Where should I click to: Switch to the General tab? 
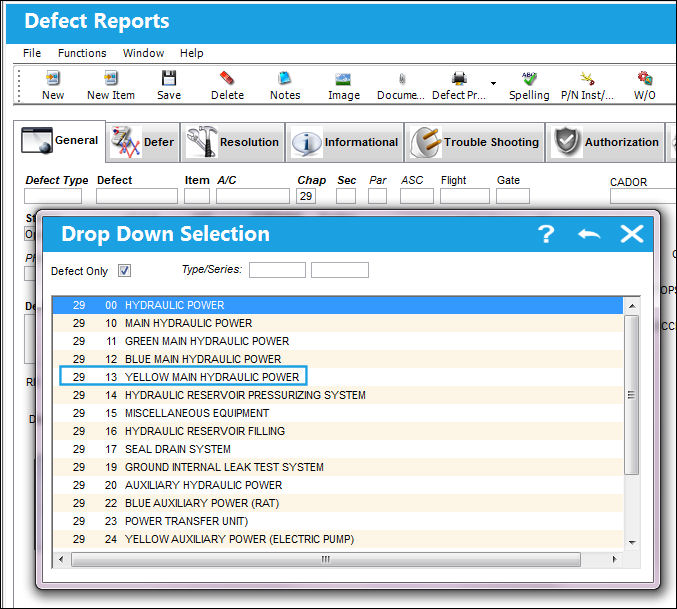click(60, 141)
